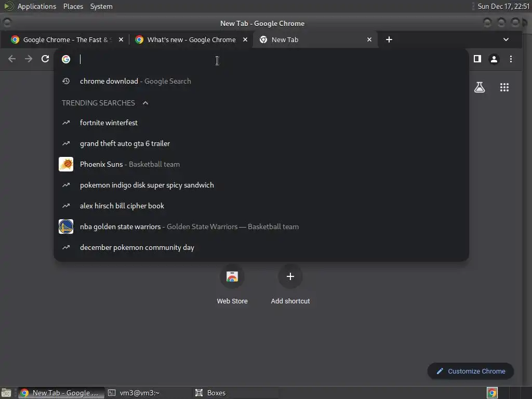This screenshot has height=399, width=532.
Task: Click Customize Chrome button
Action: 471,371
